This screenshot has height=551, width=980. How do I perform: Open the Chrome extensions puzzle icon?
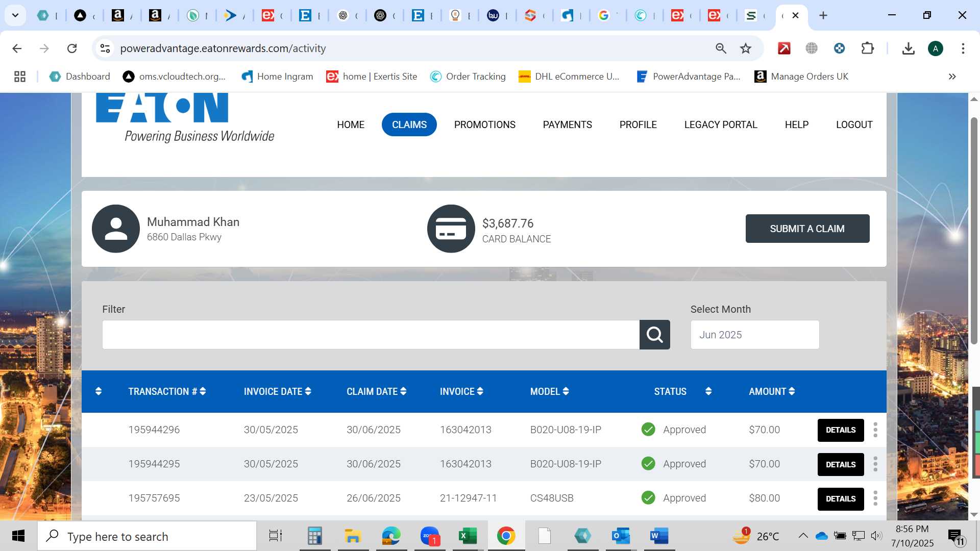[x=867, y=48]
